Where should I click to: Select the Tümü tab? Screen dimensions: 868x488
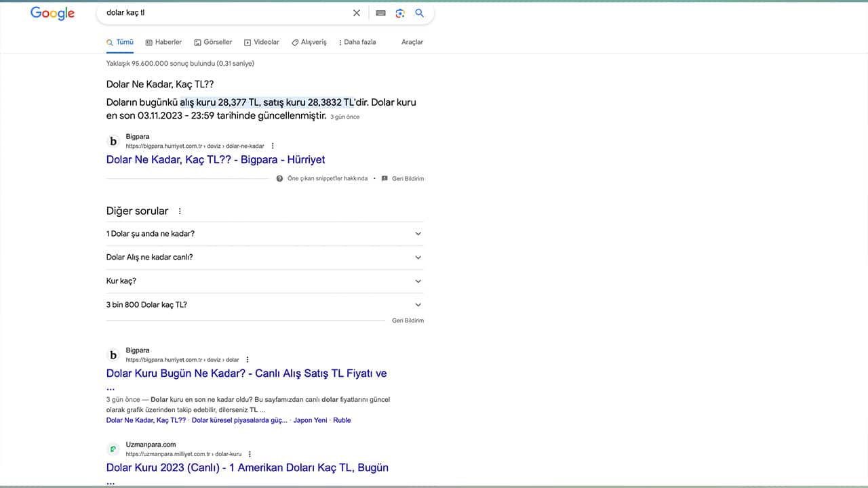[x=120, y=42]
